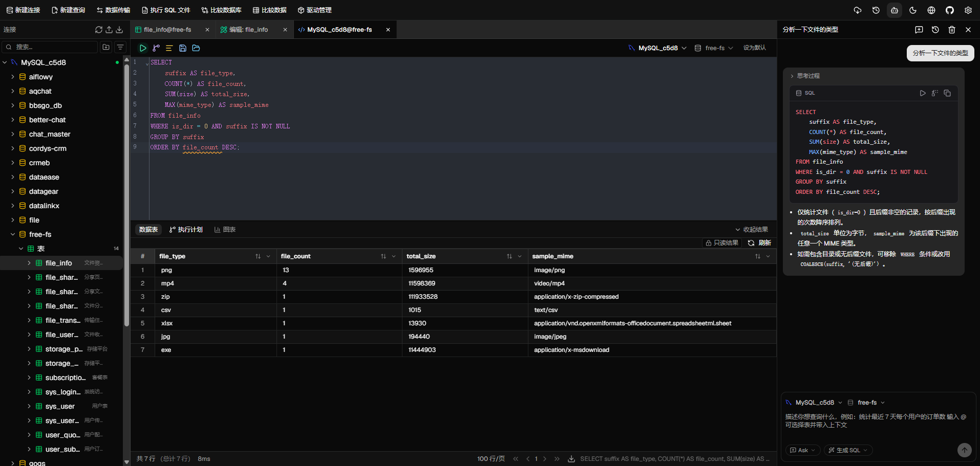The image size is (980, 466).
Task: Open application settings gear
Action: (968, 10)
